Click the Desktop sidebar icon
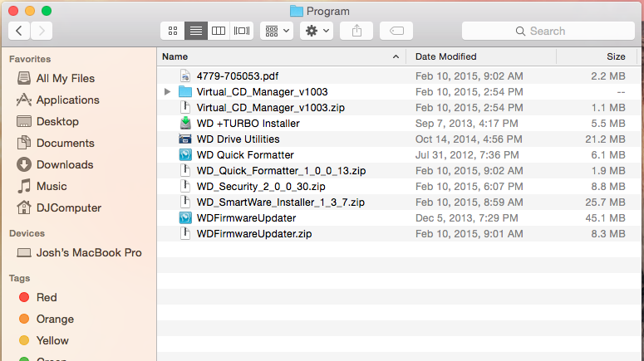 click(24, 121)
